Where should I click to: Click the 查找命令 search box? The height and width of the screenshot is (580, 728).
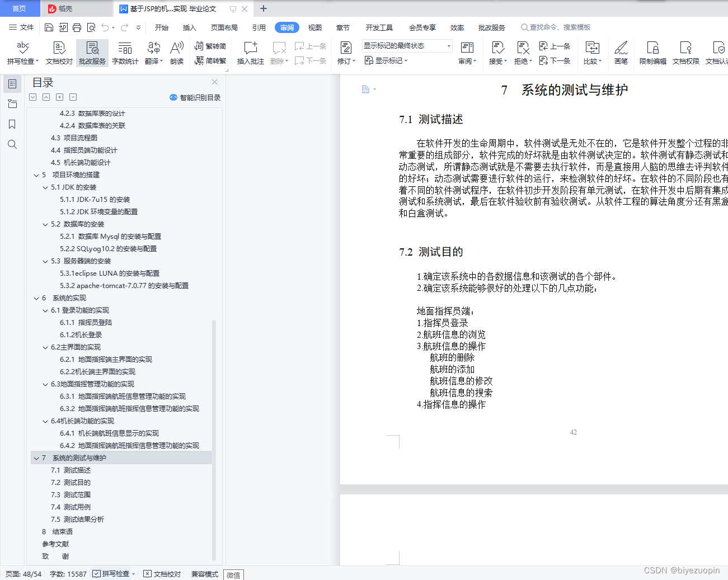(x=556, y=27)
